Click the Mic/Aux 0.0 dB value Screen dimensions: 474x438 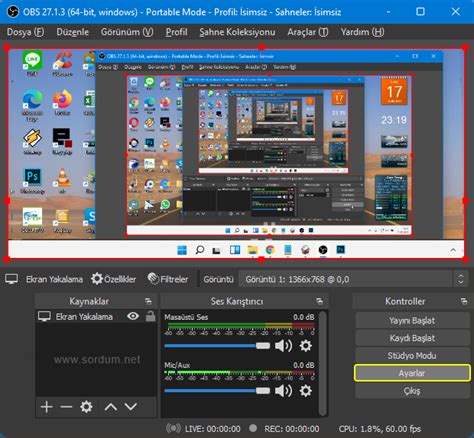point(304,365)
